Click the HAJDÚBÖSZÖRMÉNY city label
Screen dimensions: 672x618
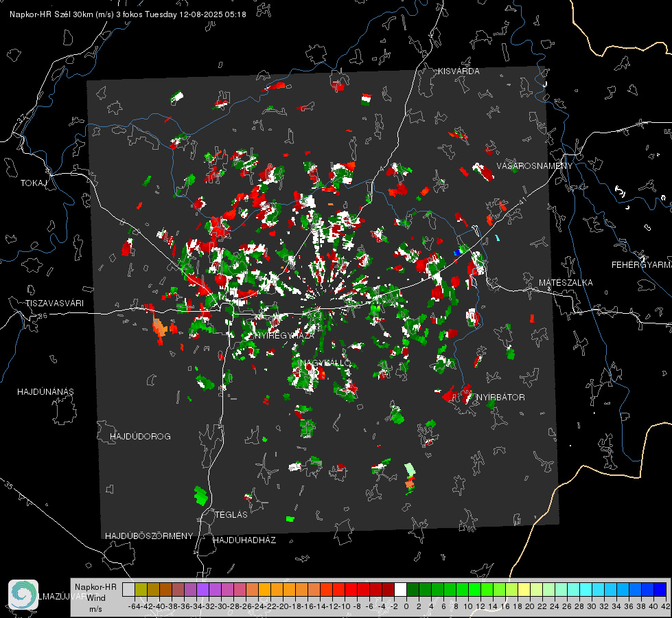[149, 536]
